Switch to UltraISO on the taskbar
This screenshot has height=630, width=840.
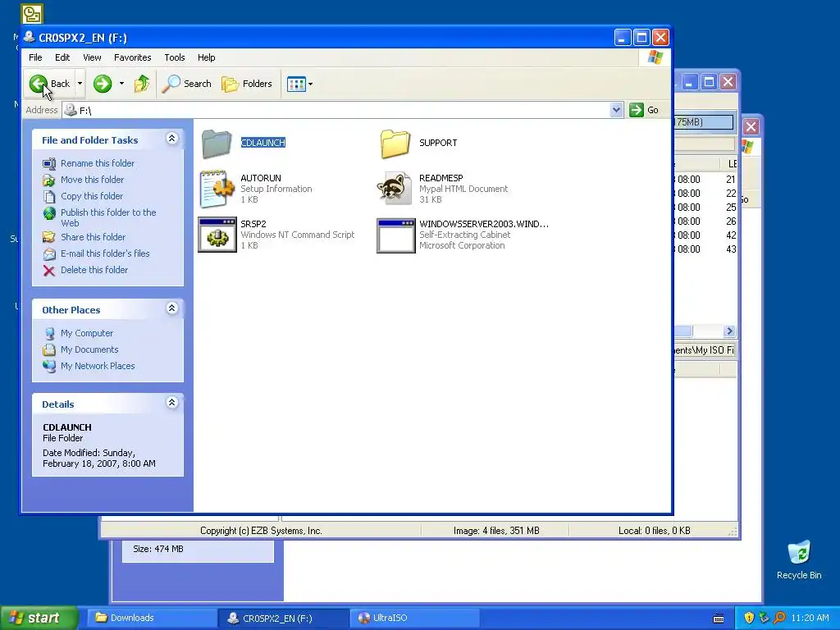(414, 619)
